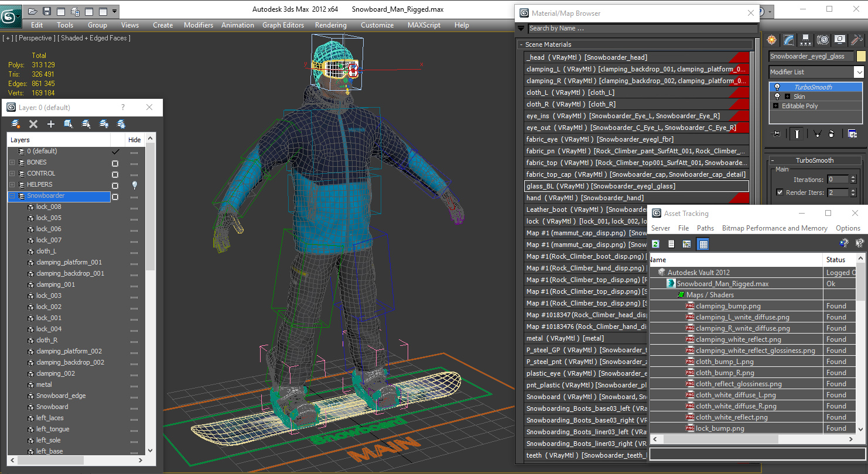Open the 3ds Max application button menu
Image resolution: width=868 pixels, height=474 pixels.
[x=11, y=16]
